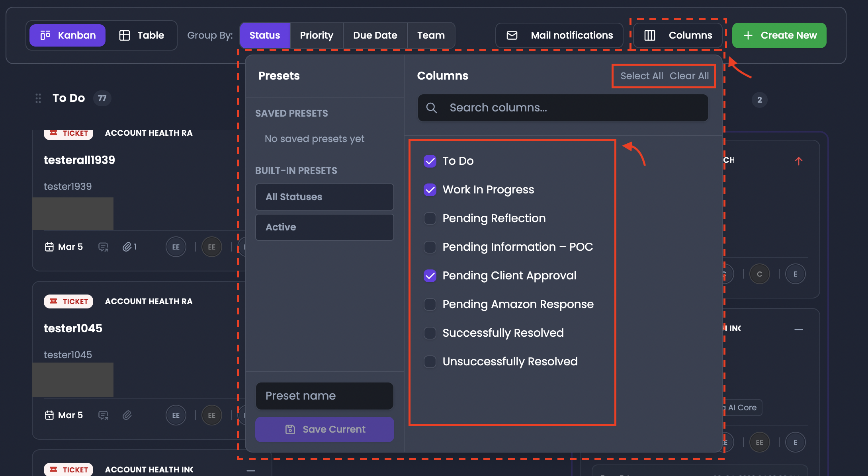Click the To Do count badge 77
The image size is (868, 476).
tap(102, 98)
